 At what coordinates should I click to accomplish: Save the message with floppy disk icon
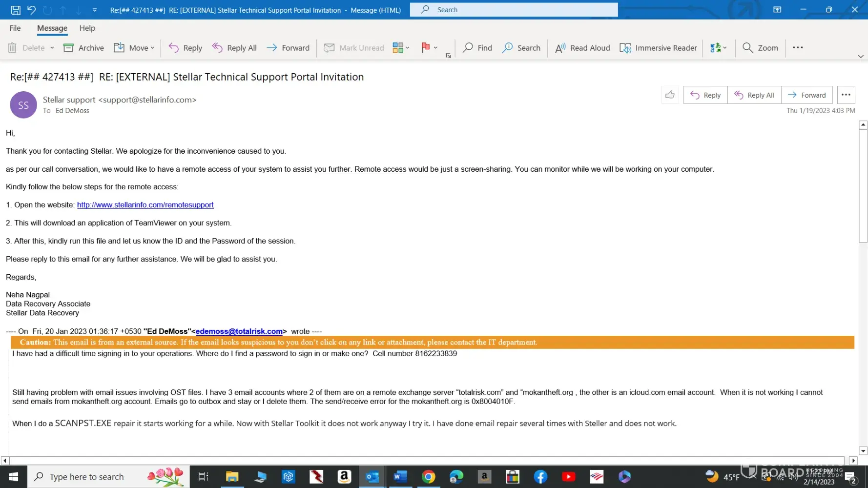16,10
